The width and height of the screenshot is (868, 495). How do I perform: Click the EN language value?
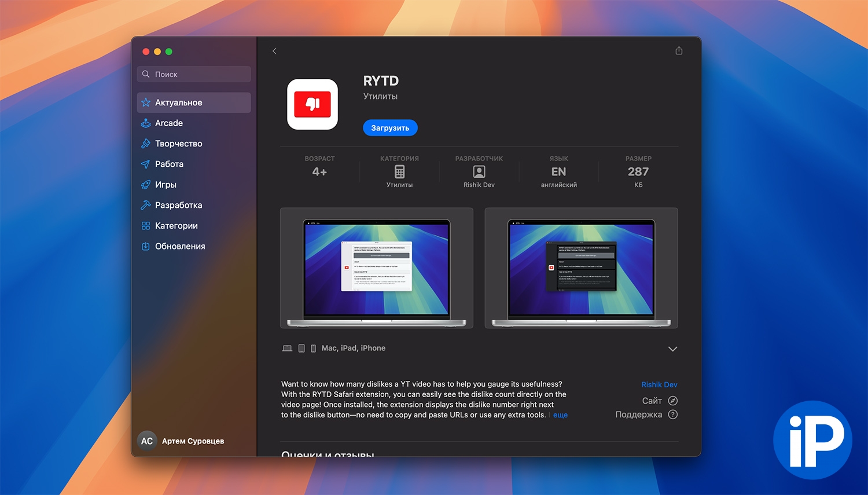558,172
